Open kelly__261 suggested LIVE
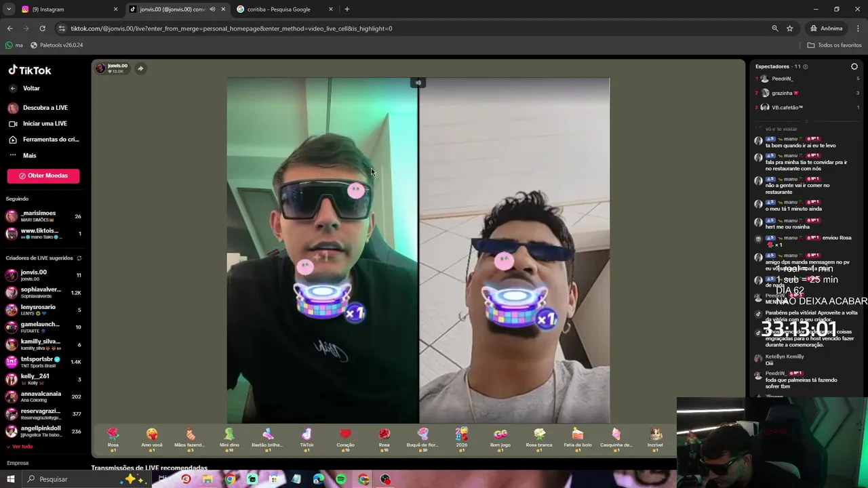Screen dimensions: 868x488 point(43,380)
